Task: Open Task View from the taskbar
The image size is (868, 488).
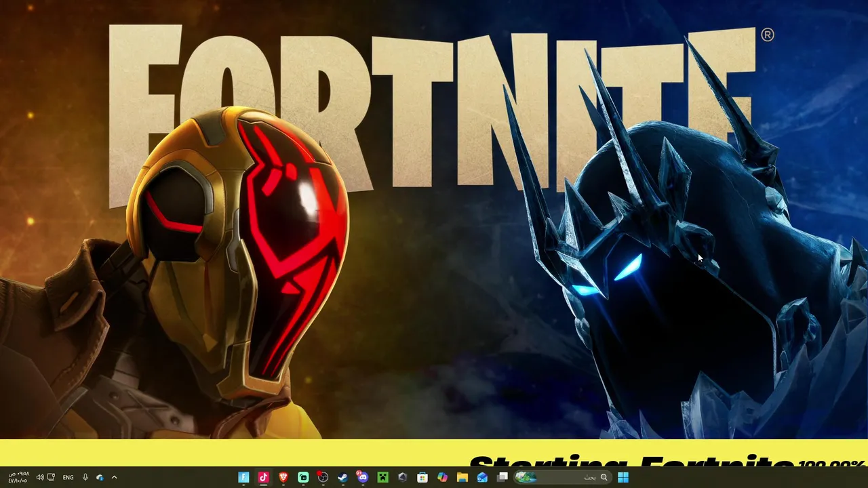Action: point(502,477)
